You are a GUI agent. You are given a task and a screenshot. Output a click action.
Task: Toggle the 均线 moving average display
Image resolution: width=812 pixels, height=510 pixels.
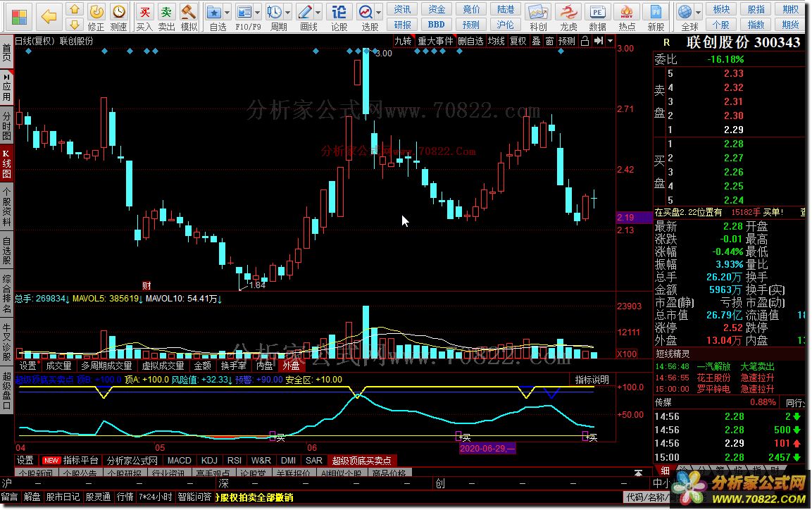coord(496,41)
